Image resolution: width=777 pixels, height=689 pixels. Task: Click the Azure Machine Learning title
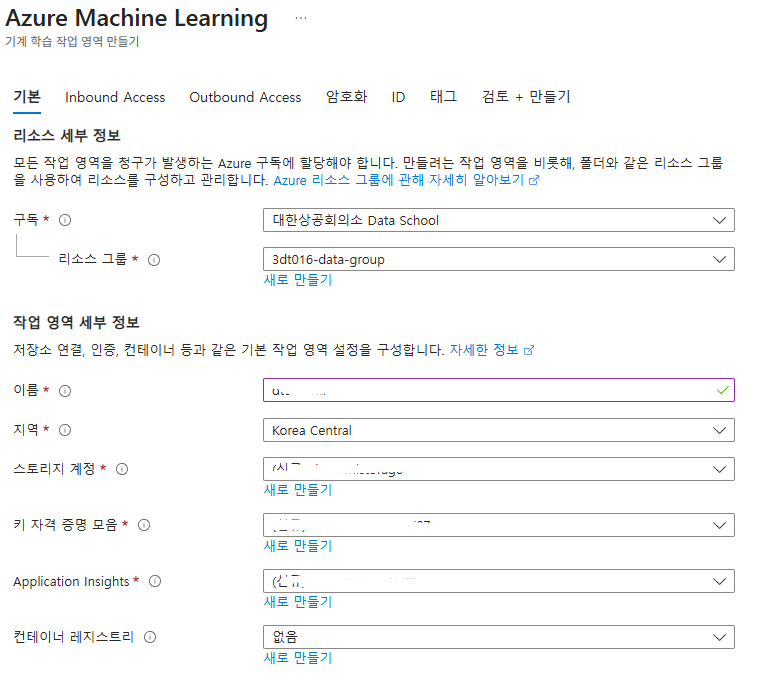pos(137,18)
